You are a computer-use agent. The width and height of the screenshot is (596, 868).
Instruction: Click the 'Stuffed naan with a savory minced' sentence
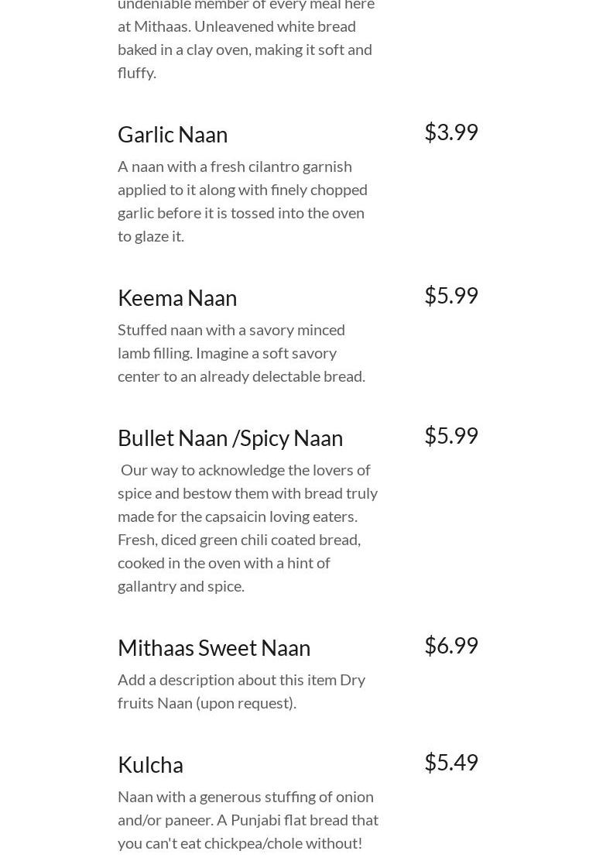(231, 330)
